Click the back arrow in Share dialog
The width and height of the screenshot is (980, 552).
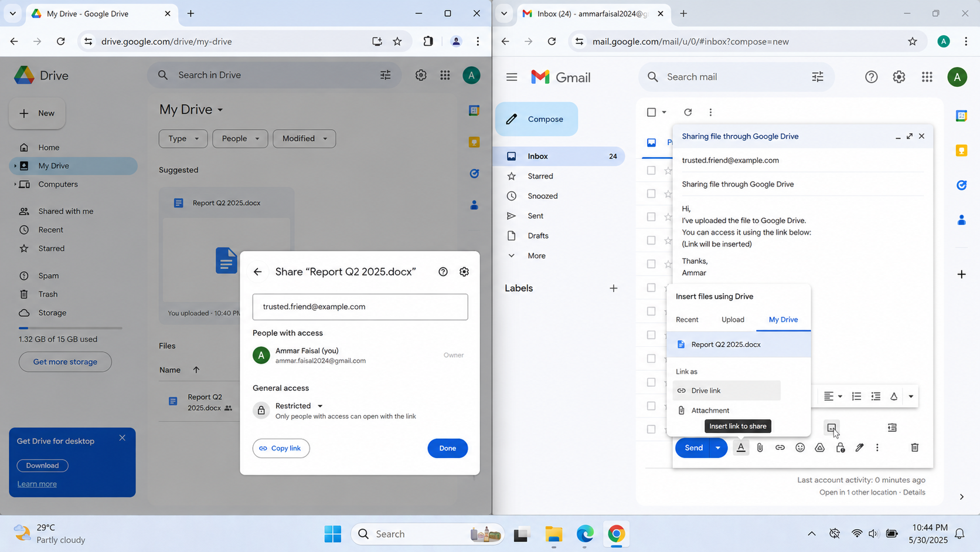[x=258, y=272]
